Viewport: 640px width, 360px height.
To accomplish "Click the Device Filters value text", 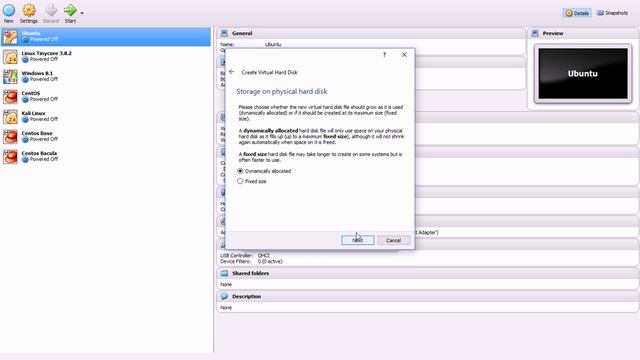I will tap(270, 261).
